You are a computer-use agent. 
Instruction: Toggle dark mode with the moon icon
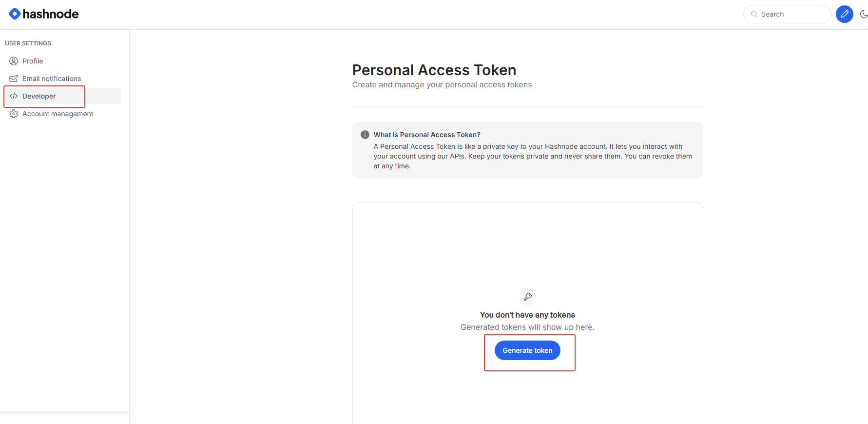click(864, 14)
